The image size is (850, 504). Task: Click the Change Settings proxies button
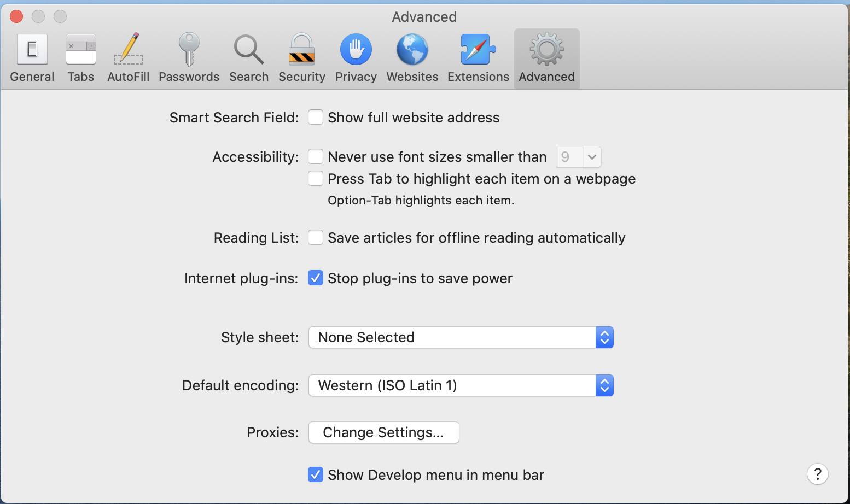click(x=383, y=432)
